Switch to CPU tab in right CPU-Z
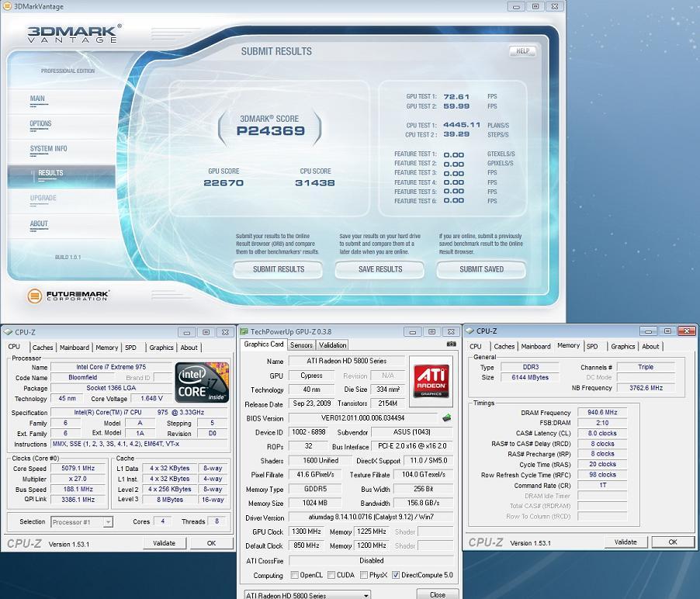The height and width of the screenshot is (599, 700). point(476,346)
